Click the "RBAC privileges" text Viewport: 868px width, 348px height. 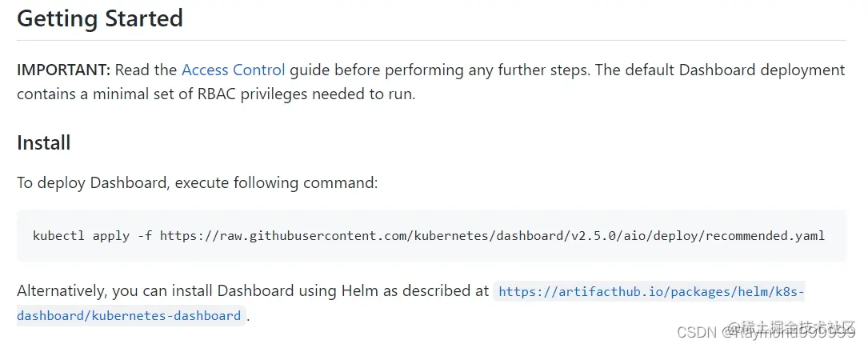click(261, 94)
